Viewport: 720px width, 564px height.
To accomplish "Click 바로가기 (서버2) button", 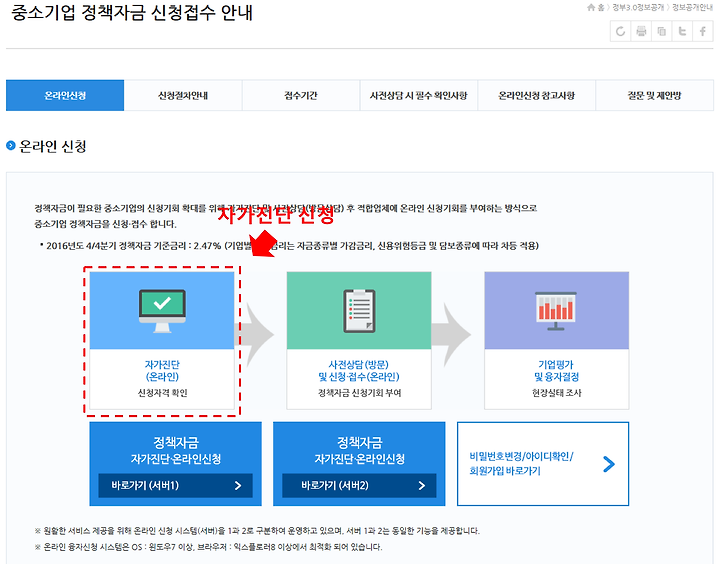I will coord(359,485).
